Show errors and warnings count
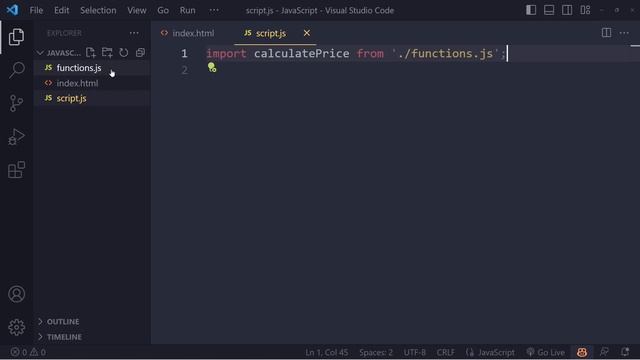 point(28,352)
